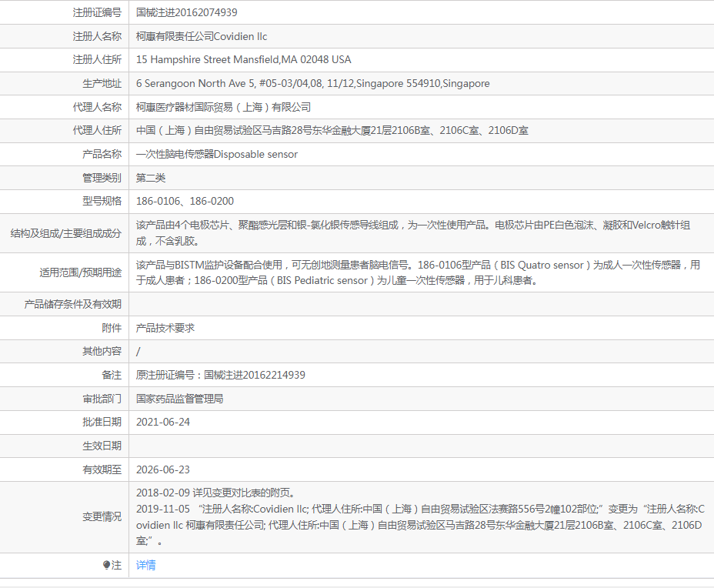Click the 15 Hampshire Street address value
This screenshot has height=588, width=714.
[243, 59]
